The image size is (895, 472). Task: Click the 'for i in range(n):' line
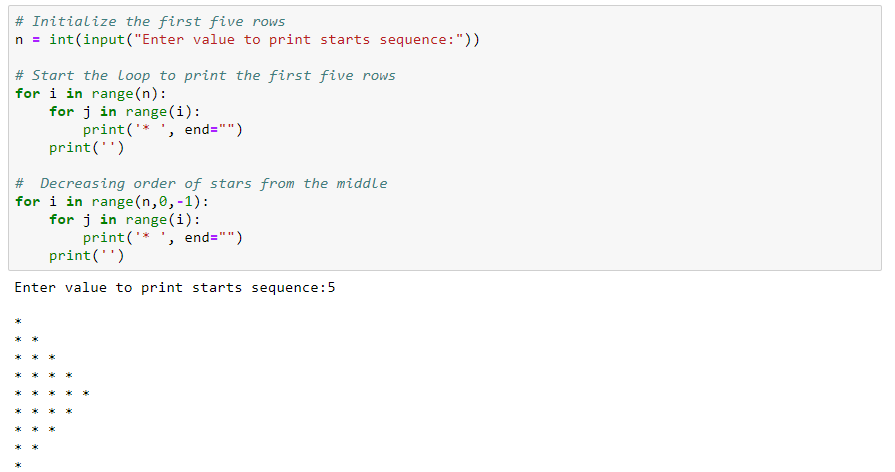tap(91, 94)
